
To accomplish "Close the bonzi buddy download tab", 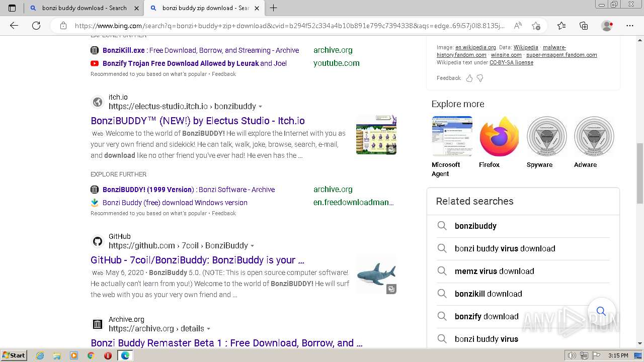I will pos(136,8).
